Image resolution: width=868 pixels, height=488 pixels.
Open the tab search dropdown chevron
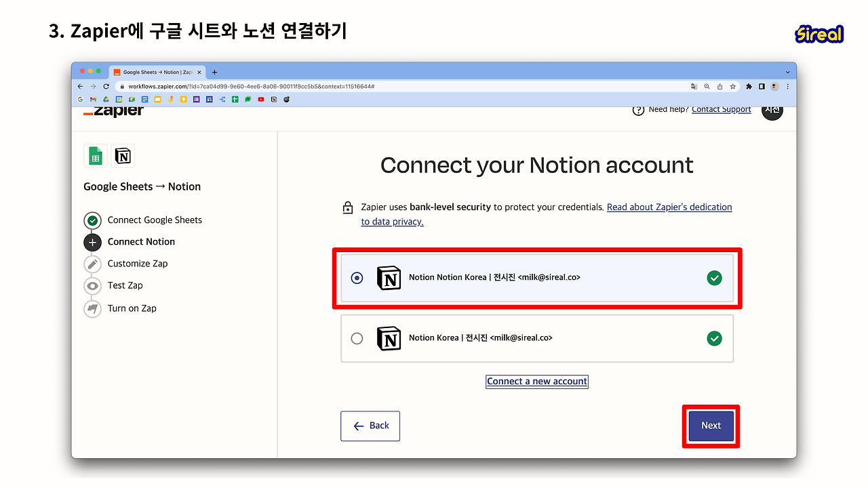point(787,72)
